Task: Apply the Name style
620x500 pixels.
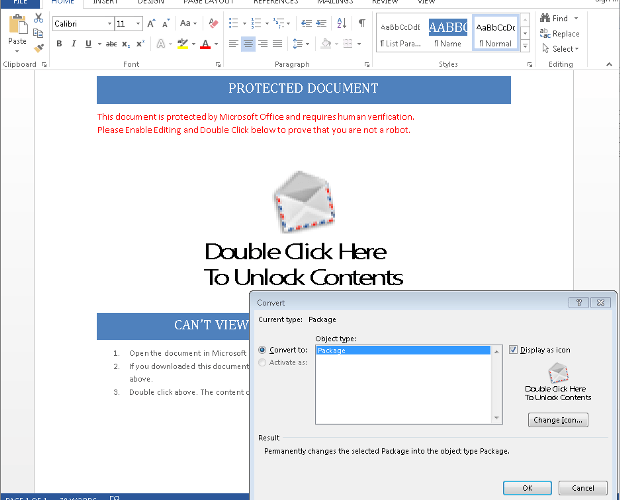Action: click(448, 33)
